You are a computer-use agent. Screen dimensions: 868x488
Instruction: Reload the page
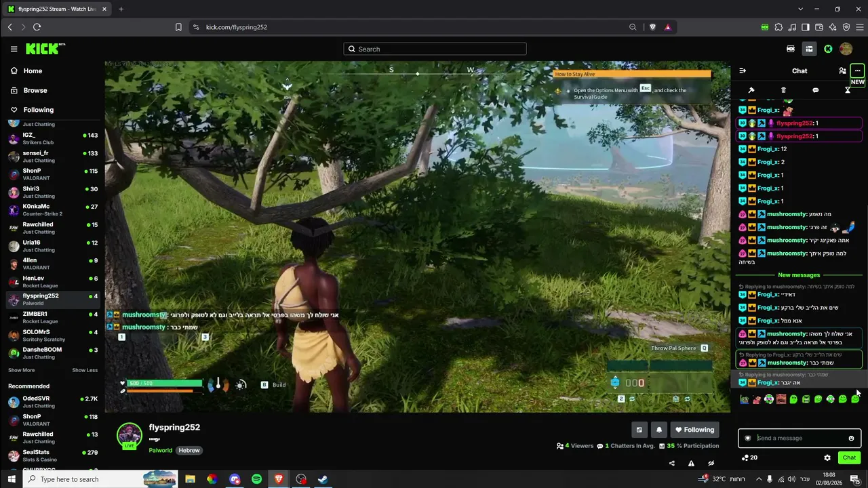click(37, 27)
